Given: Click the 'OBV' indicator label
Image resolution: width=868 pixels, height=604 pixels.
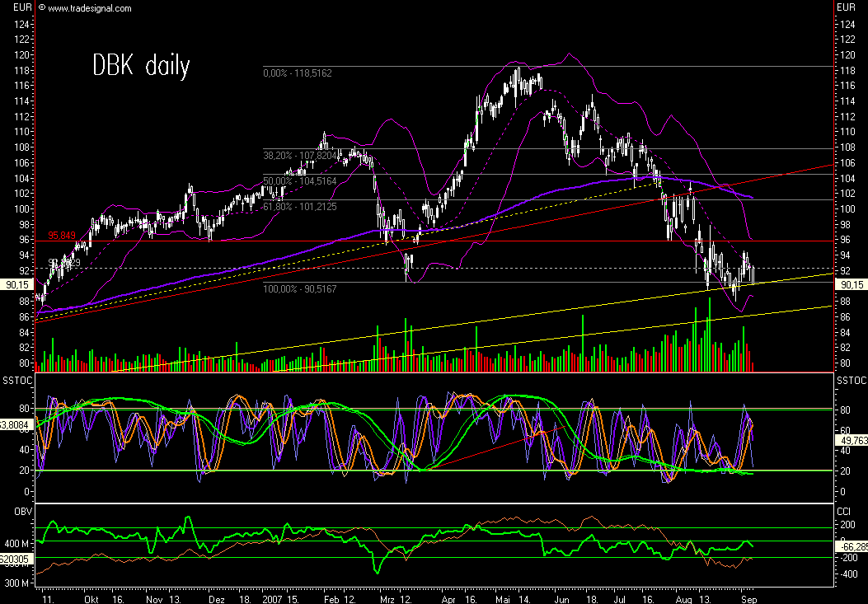Looking at the screenshot, I should [x=23, y=512].
